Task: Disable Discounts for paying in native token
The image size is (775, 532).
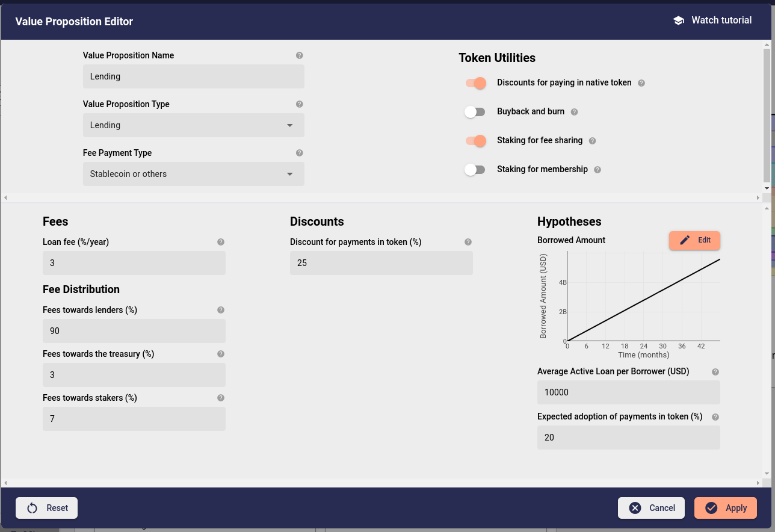Action: coord(475,83)
